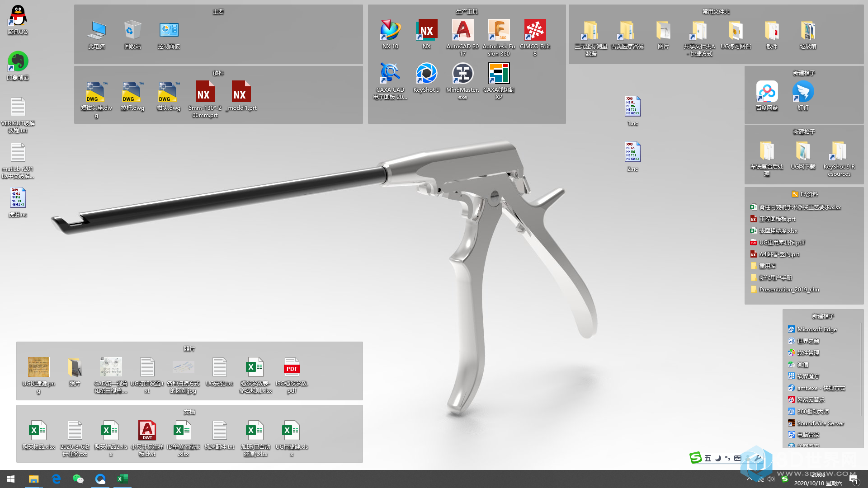Switch to Excel on taskbar

click(x=123, y=479)
